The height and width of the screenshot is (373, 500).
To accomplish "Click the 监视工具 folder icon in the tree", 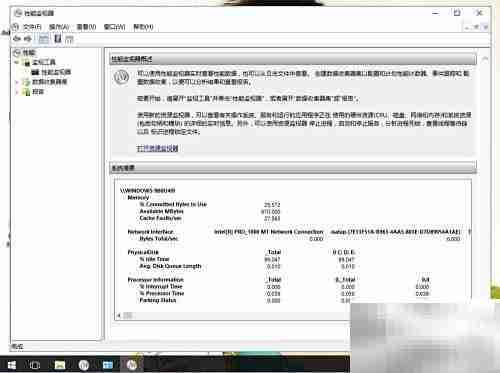I will [x=26, y=62].
